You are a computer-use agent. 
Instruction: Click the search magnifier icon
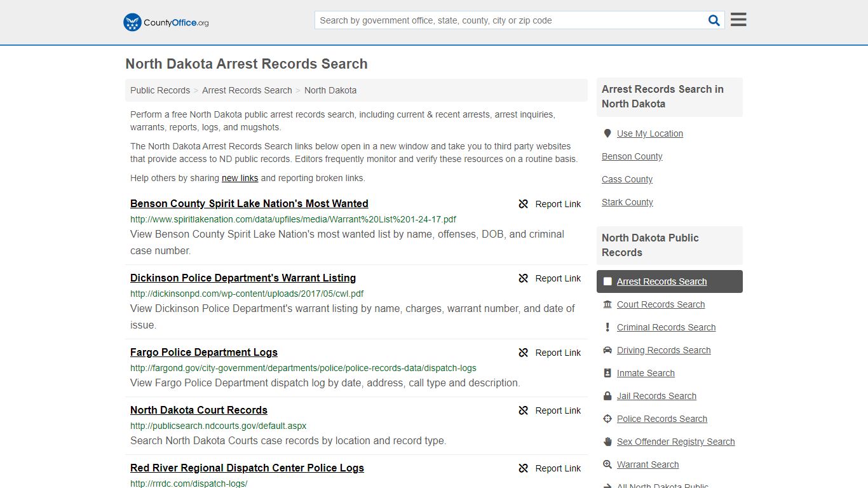click(x=714, y=20)
